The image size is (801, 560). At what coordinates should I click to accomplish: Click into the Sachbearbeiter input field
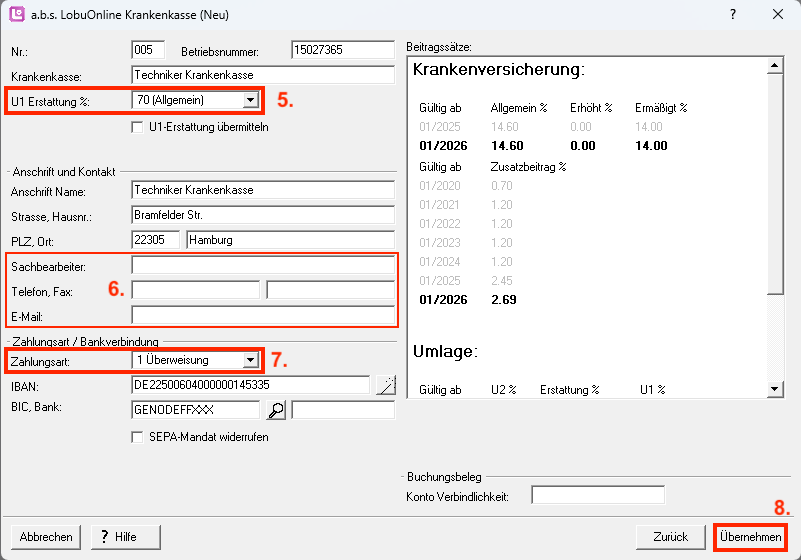tap(263, 265)
